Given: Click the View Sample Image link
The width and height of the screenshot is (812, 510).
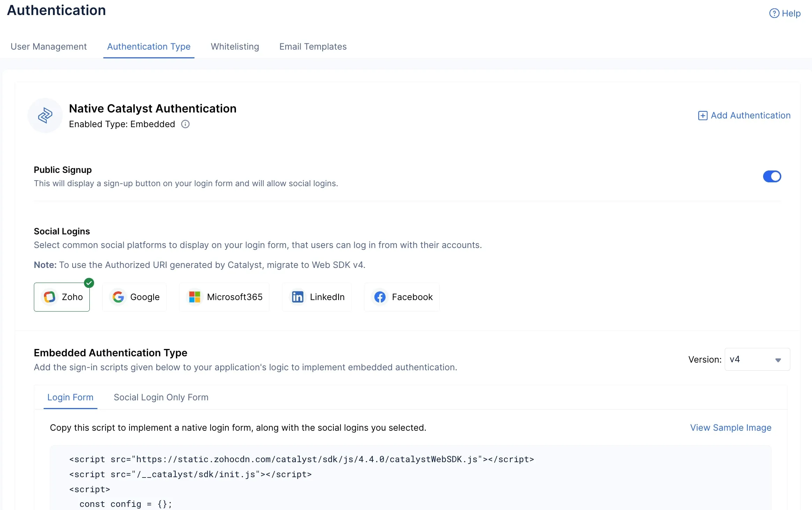Looking at the screenshot, I should click(x=730, y=428).
